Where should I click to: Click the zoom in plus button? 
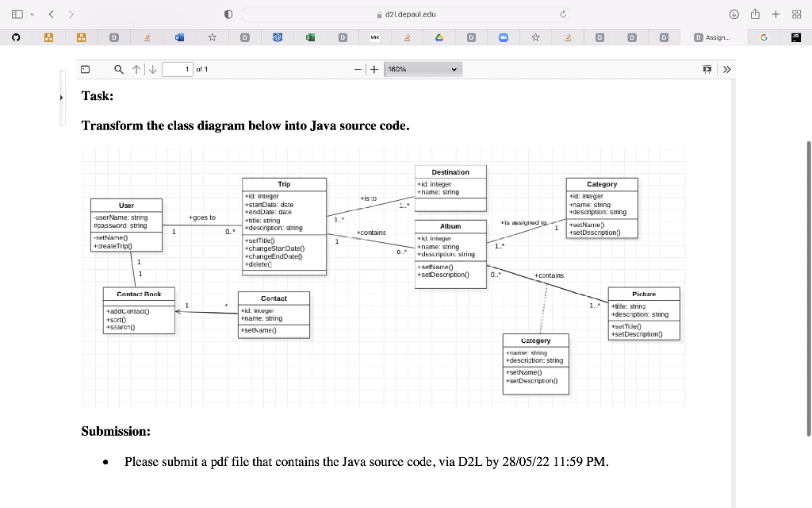(373, 69)
